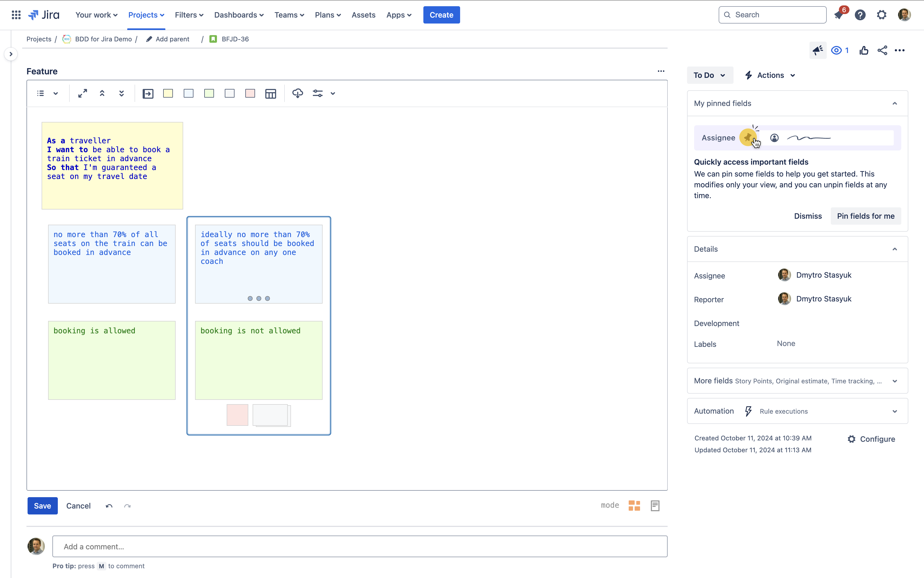This screenshot has height=578, width=924.
Task: Open the help question mark icon
Action: (860, 15)
